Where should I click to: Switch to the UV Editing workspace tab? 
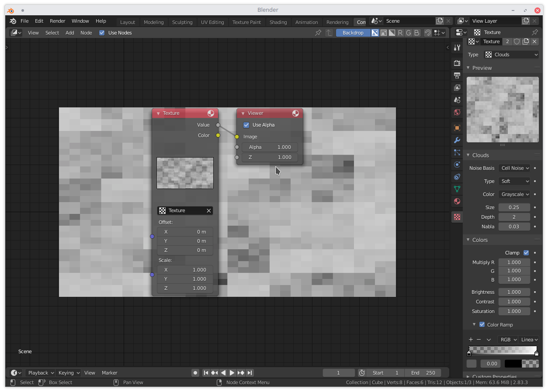pos(212,22)
